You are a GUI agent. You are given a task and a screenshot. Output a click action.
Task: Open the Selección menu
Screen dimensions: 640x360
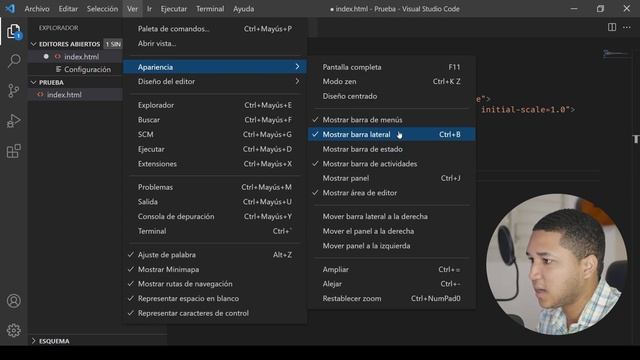click(x=102, y=9)
